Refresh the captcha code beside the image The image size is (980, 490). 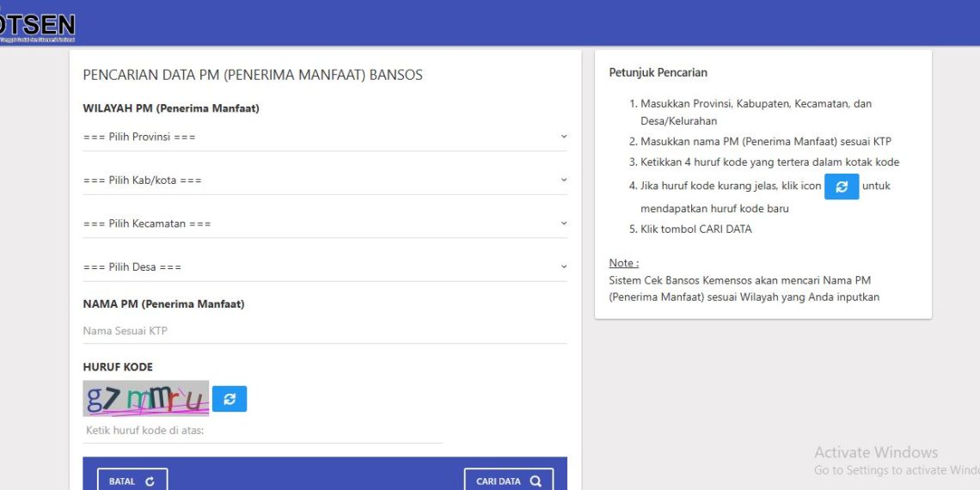tap(230, 399)
